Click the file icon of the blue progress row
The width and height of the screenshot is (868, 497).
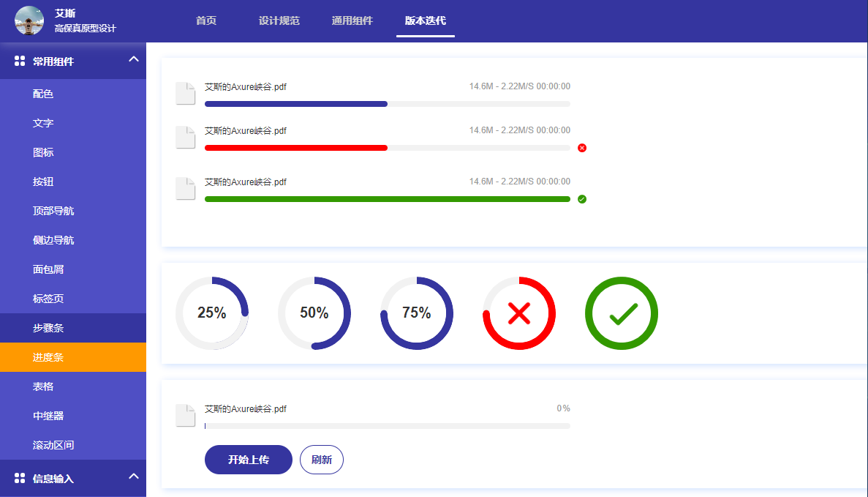[186, 93]
